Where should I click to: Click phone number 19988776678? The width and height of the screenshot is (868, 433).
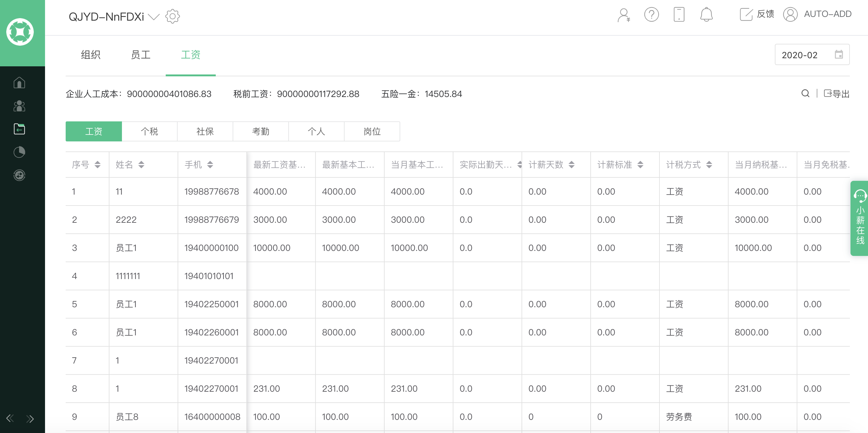tap(211, 191)
